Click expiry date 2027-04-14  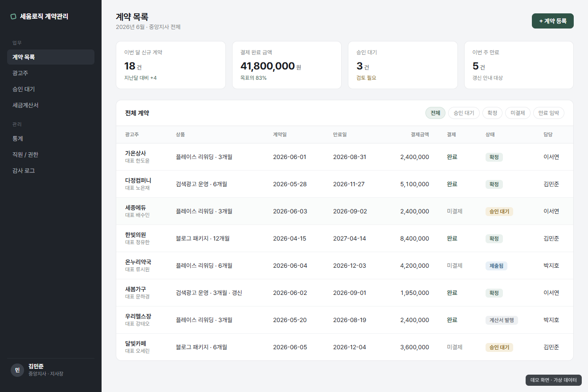pos(350,238)
